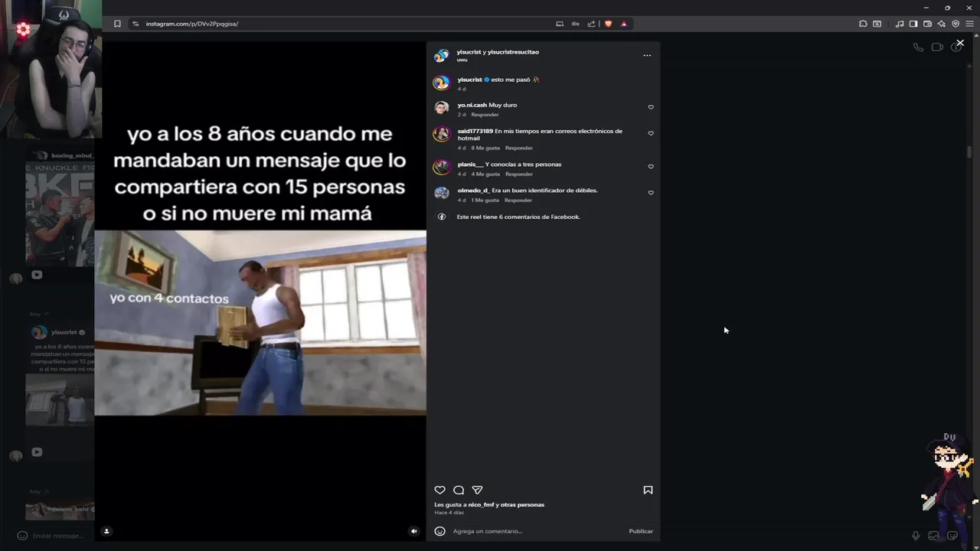The height and width of the screenshot is (551, 980).
Task: Start video call with the camera icon
Action: 937,47
